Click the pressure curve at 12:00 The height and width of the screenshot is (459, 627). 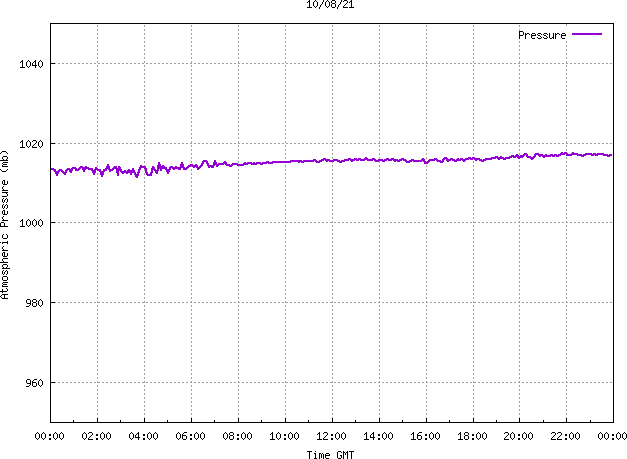coord(332,160)
